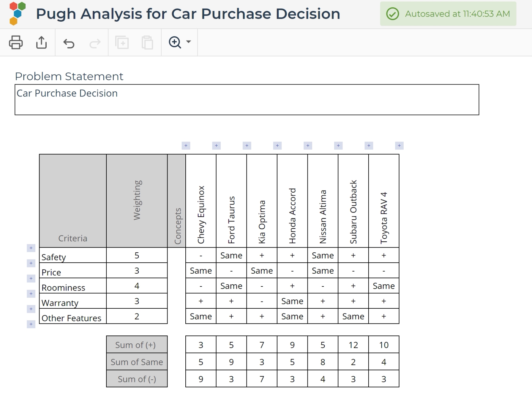This screenshot has width=532, height=412.
Task: Click Toyota RAV 4 column header
Action: [x=384, y=201]
